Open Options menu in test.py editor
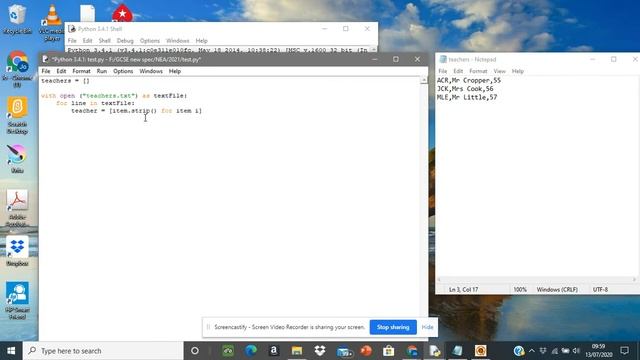Viewport: 640px width, 360px height. pos(123,71)
